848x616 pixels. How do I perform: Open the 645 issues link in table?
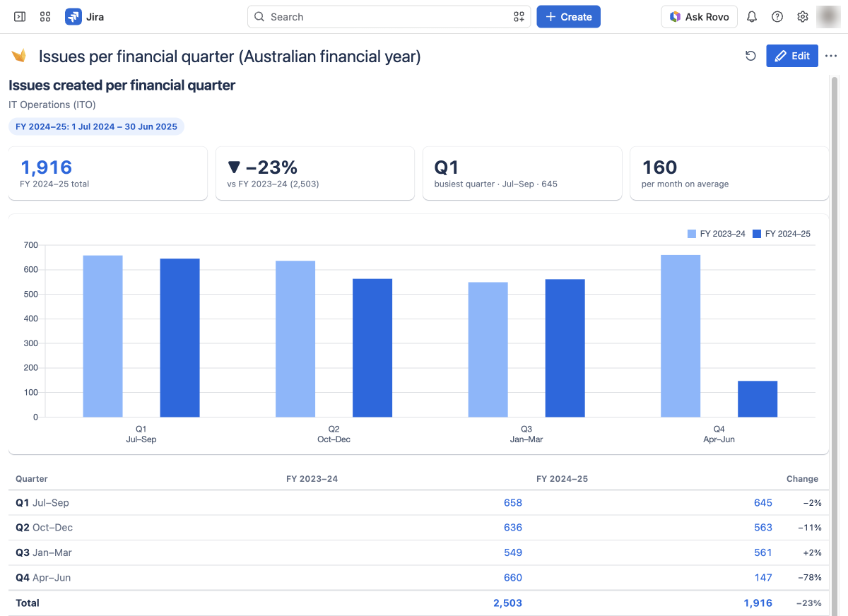[x=763, y=503]
